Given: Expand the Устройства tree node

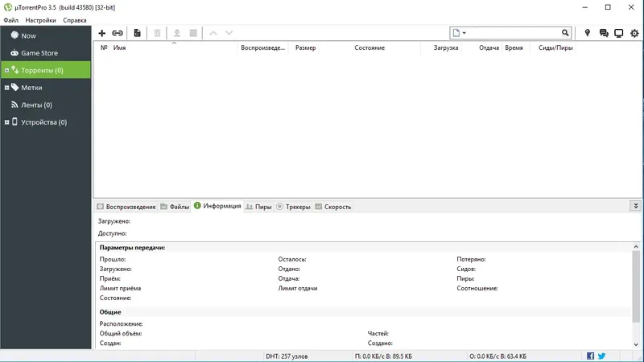Looking at the screenshot, I should [x=6, y=122].
